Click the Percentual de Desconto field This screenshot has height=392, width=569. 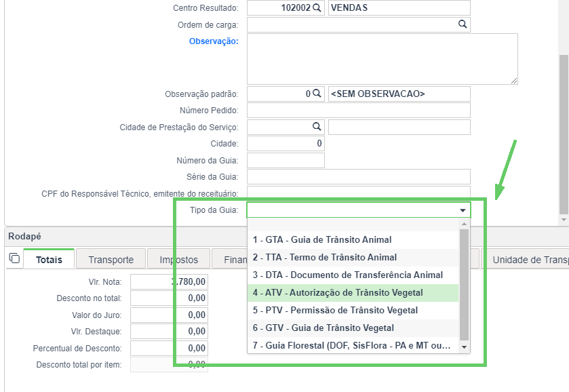pos(169,348)
